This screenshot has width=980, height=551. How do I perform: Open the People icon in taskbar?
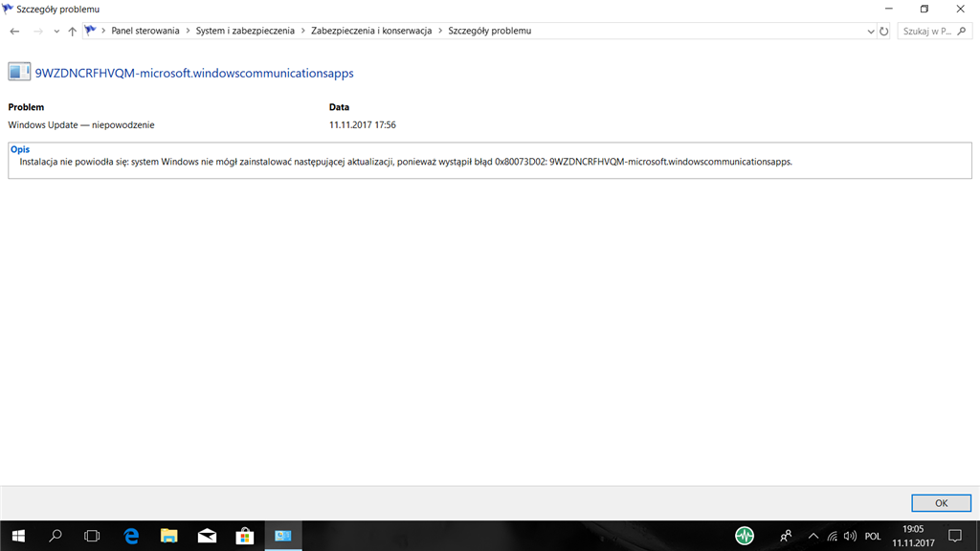(786, 536)
